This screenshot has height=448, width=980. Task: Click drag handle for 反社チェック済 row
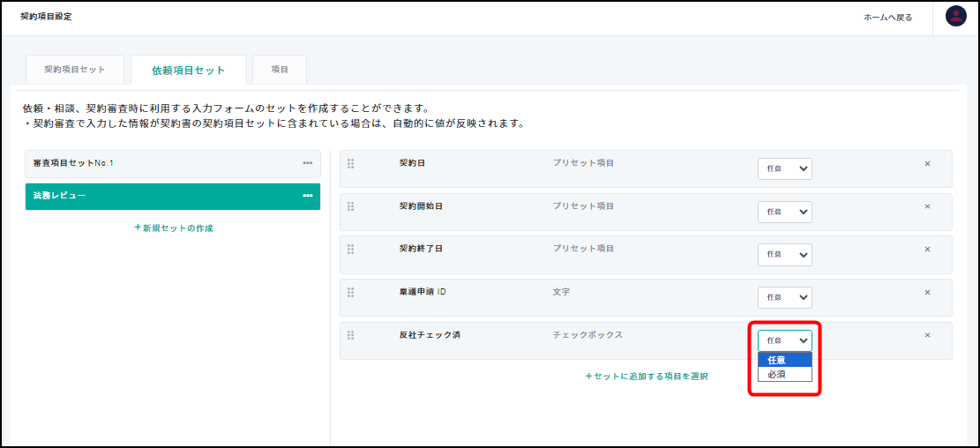pos(350,335)
